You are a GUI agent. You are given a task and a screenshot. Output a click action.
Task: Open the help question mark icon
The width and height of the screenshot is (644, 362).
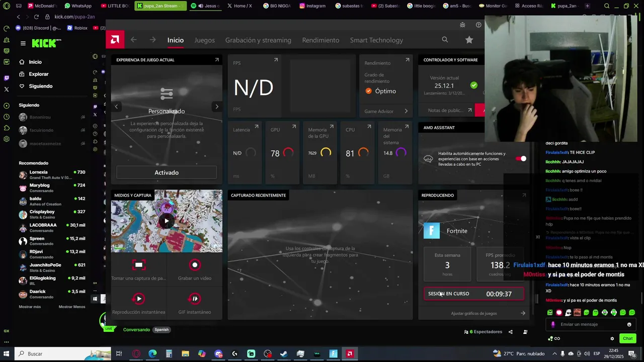(x=478, y=25)
